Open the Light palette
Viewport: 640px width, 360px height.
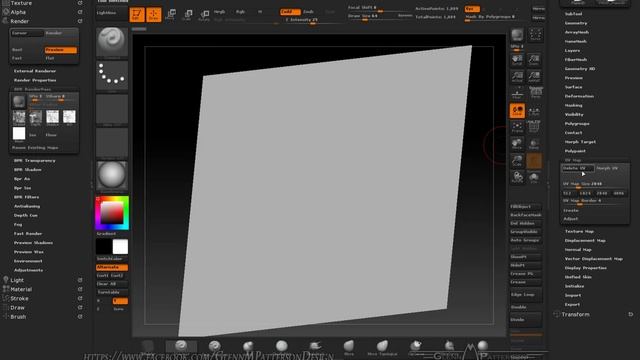17,280
